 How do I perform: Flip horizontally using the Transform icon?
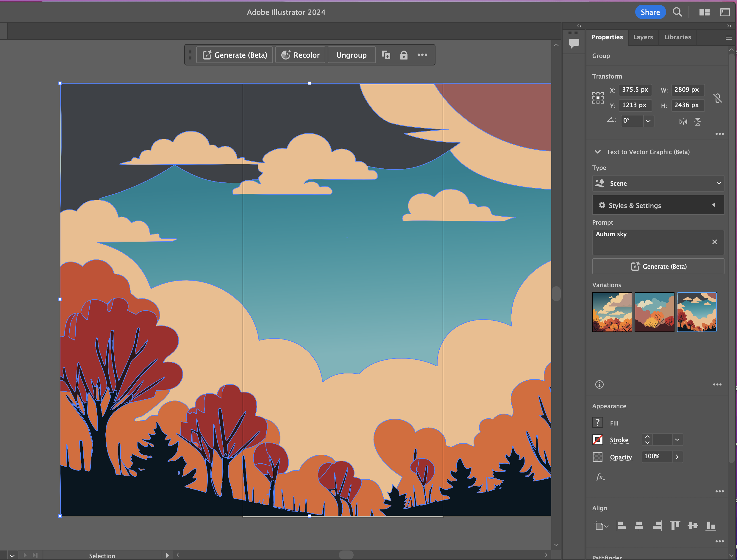click(x=683, y=122)
